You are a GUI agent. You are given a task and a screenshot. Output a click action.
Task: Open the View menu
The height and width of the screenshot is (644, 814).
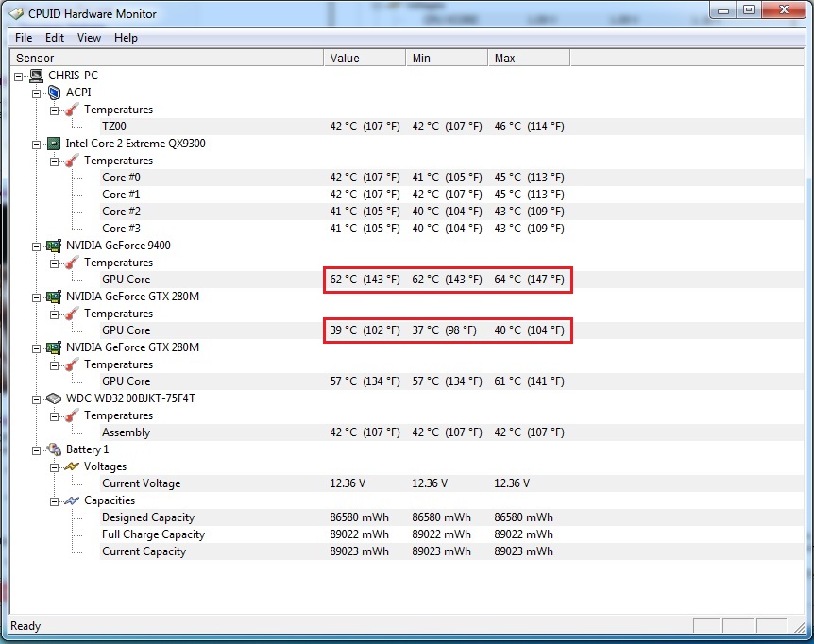(89, 38)
